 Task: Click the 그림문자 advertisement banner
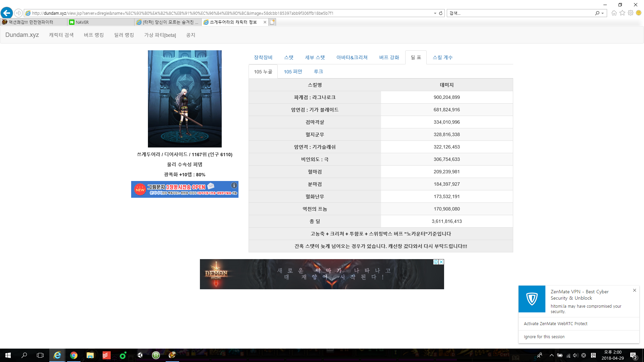click(185, 189)
